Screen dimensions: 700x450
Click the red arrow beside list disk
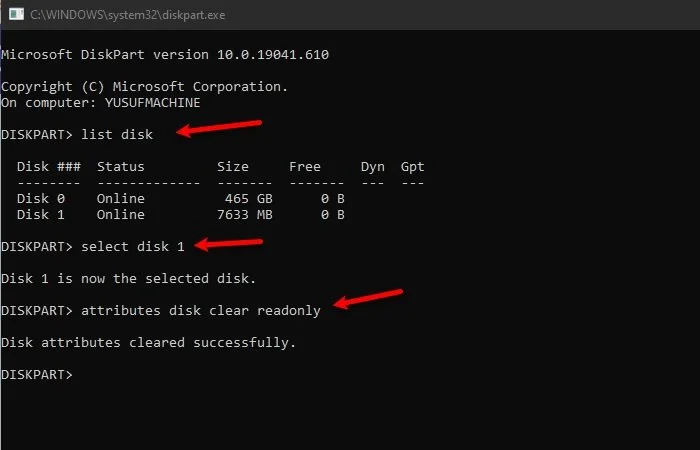tap(220, 129)
